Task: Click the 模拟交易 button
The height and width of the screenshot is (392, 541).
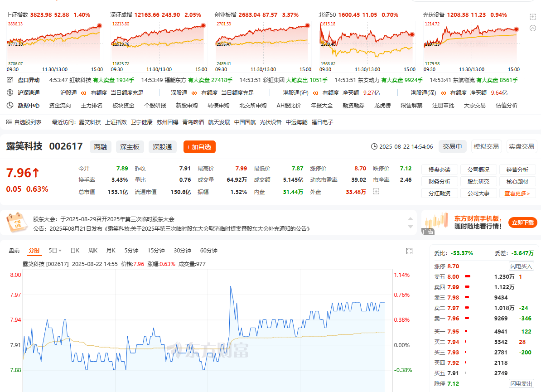Action: coord(486,147)
